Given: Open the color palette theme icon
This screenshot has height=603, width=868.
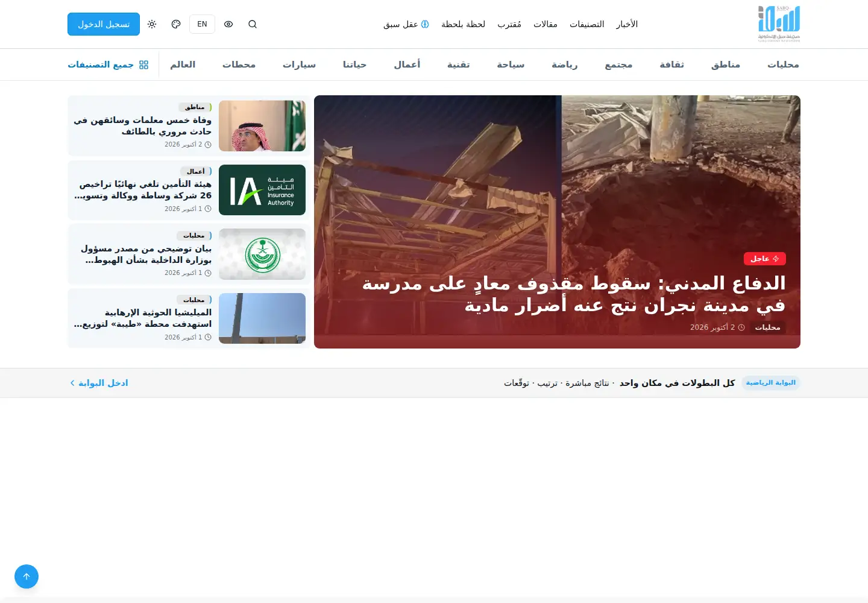Looking at the screenshot, I should [x=176, y=24].
